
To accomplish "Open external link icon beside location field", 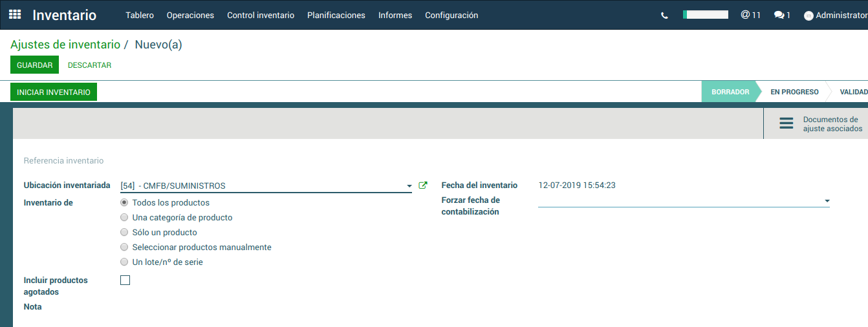I will (x=423, y=185).
